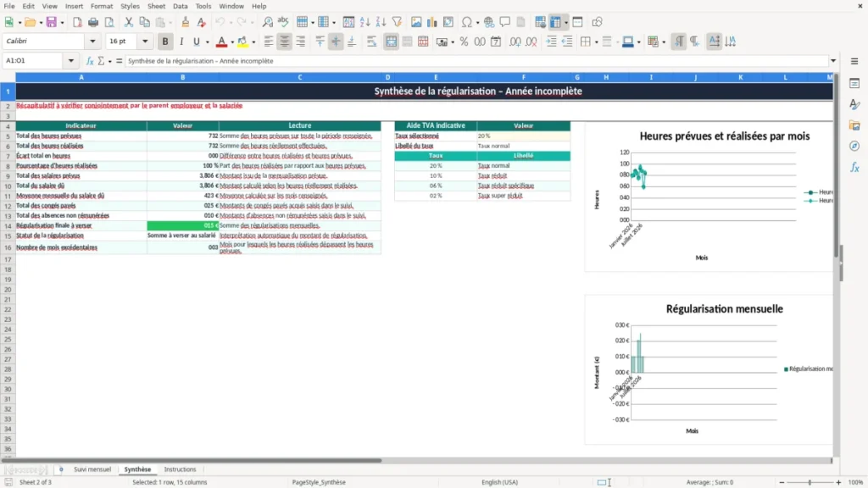The image size is (868, 488).
Task: Align cell text left
Action: 269,42
